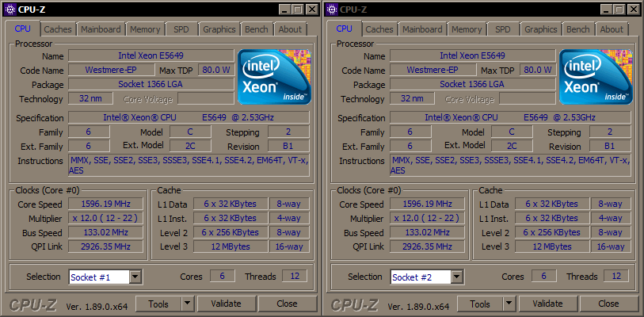Viewport: 644px width, 317px height.
Task: Click Intel Xeon logo in right window
Action: [596, 78]
